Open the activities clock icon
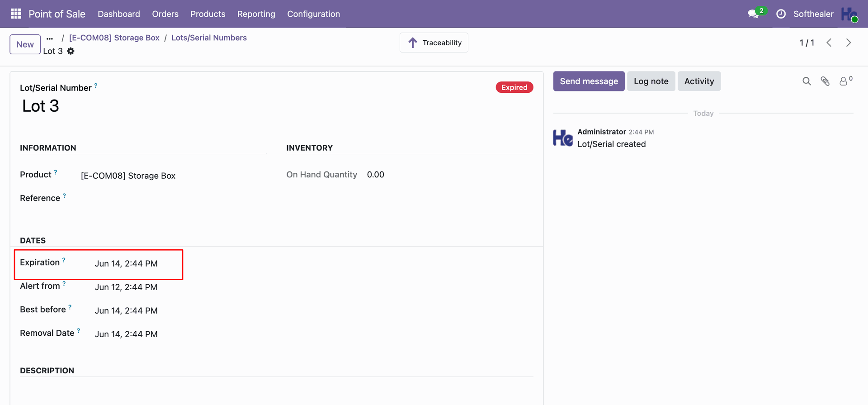868x405 pixels. [x=781, y=14]
